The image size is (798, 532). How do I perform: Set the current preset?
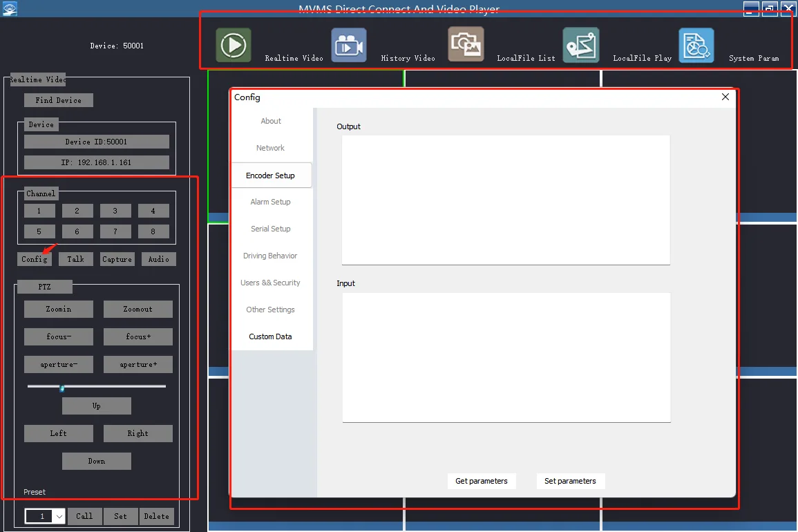[x=121, y=516]
